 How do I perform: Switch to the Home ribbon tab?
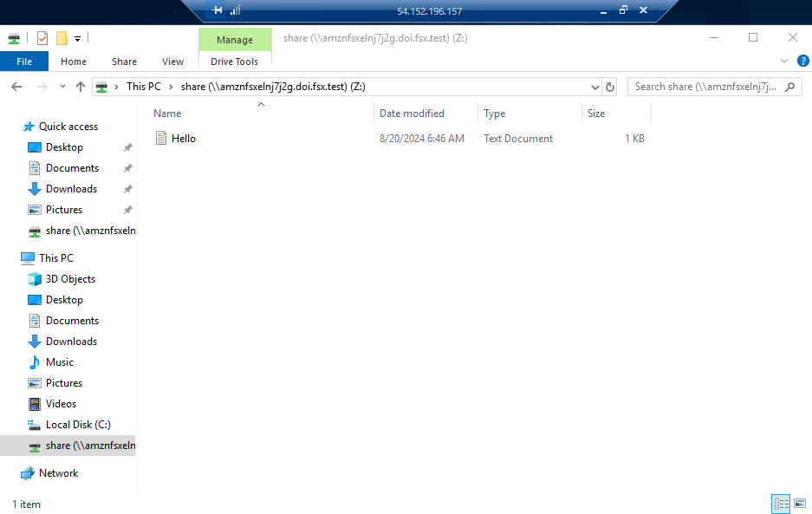[x=74, y=62]
